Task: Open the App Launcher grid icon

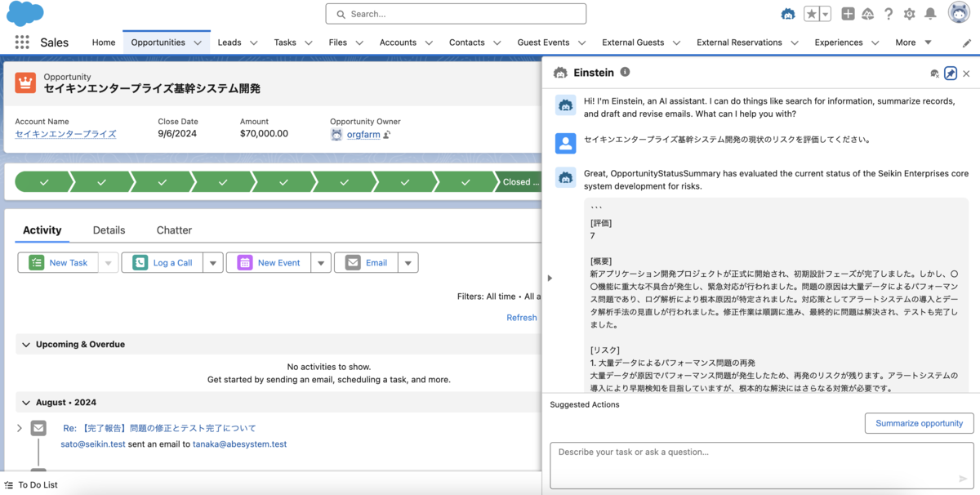Action: (22, 42)
